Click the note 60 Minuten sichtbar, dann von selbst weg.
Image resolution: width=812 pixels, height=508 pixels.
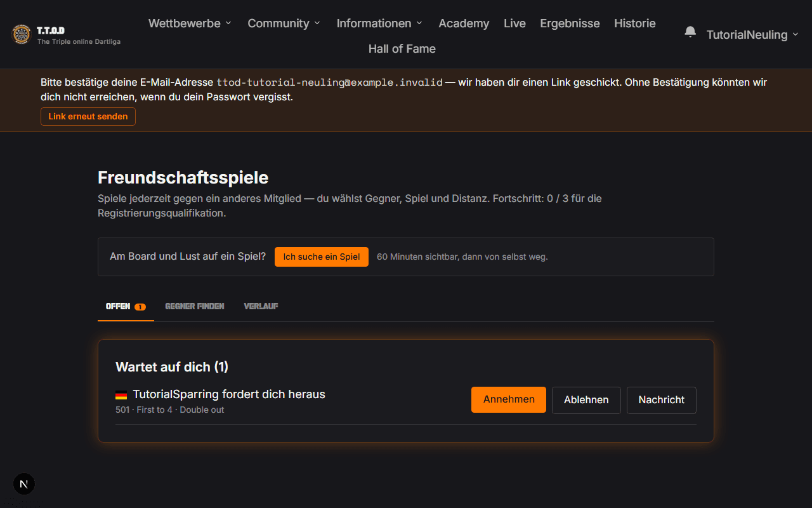point(462,257)
